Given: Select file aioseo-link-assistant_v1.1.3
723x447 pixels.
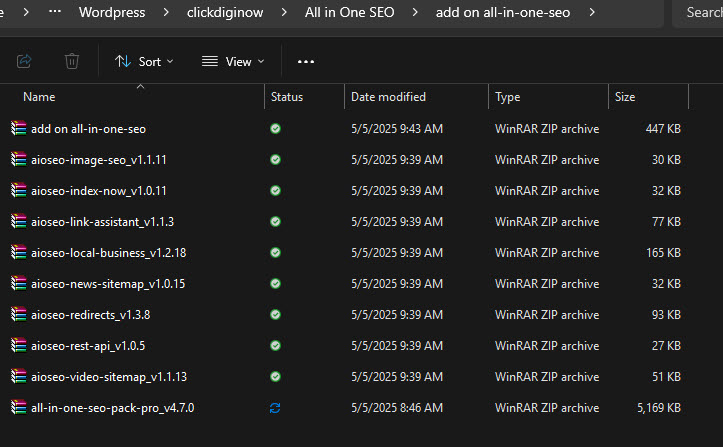Looking at the screenshot, I should (102, 222).
